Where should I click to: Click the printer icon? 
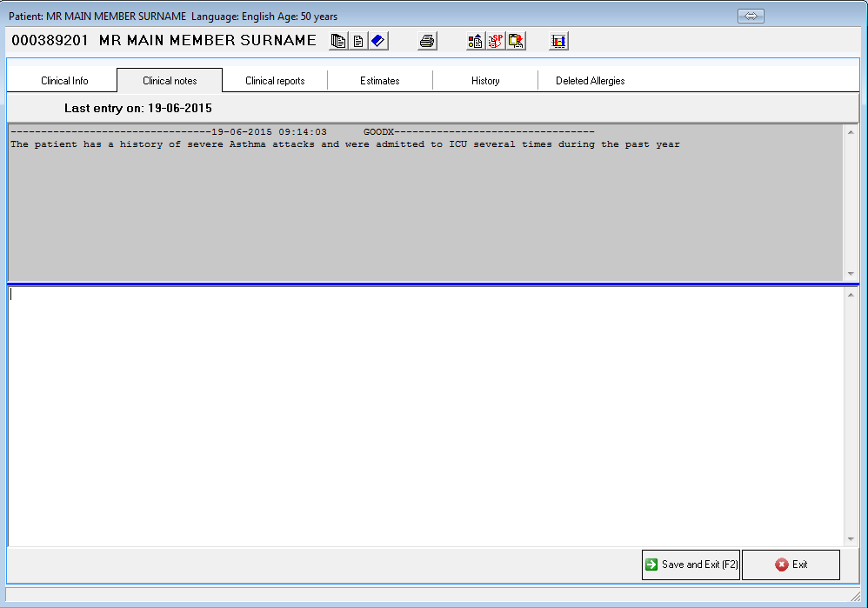[427, 41]
